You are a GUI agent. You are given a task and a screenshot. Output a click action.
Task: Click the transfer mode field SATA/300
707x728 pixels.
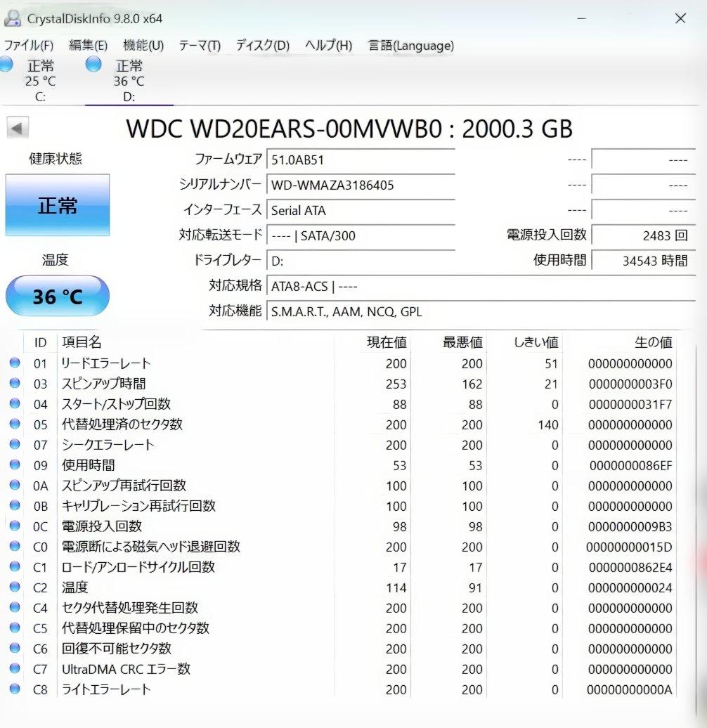361,235
